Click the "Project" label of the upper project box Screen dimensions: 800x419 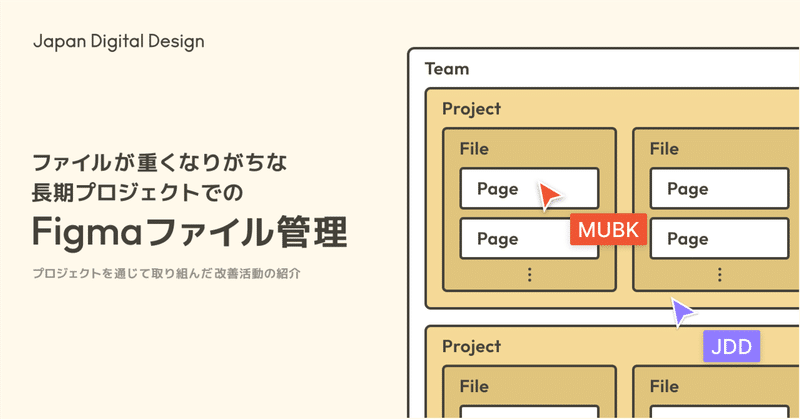click(x=471, y=109)
